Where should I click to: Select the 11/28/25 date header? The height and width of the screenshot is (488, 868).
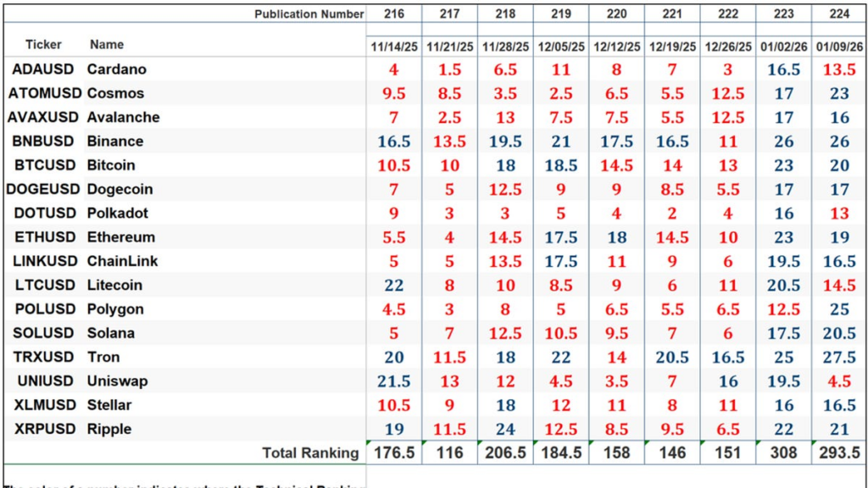pyautogui.click(x=505, y=47)
